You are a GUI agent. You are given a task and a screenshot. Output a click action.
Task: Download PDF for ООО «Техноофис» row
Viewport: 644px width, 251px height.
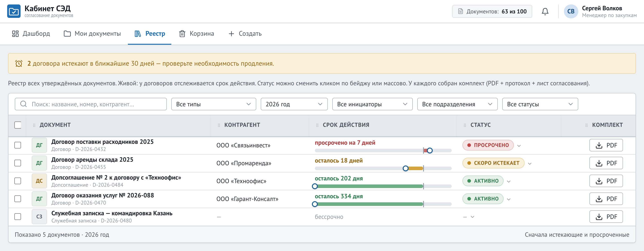tap(606, 181)
